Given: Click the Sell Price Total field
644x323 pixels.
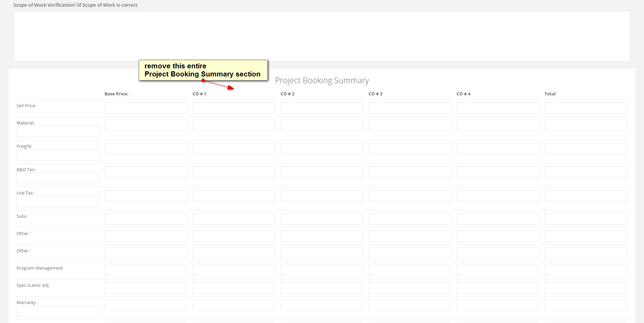Looking at the screenshot, I should 586,108.
